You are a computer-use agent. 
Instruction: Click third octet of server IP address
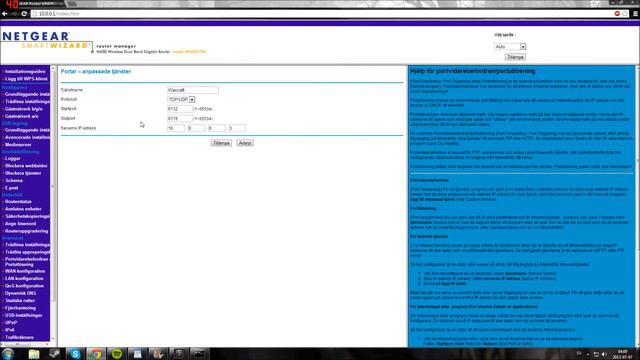click(x=216, y=128)
